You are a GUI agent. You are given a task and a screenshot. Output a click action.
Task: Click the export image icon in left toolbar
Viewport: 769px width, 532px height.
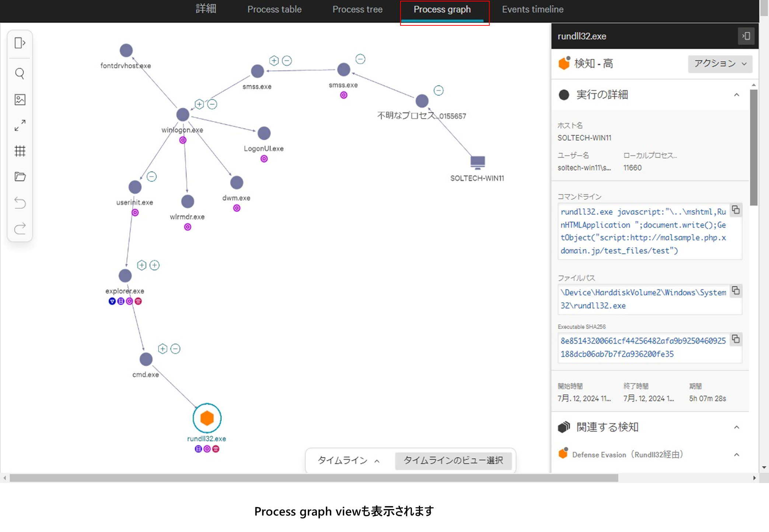click(20, 99)
